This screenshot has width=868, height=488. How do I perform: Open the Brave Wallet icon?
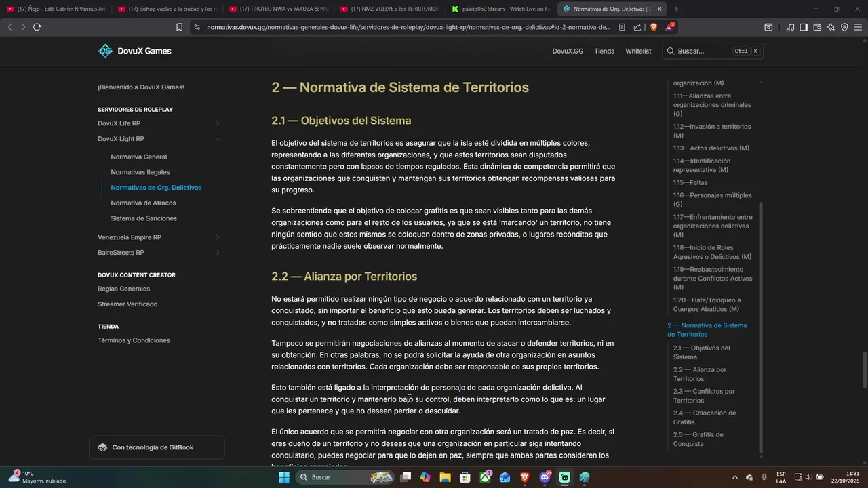(817, 27)
